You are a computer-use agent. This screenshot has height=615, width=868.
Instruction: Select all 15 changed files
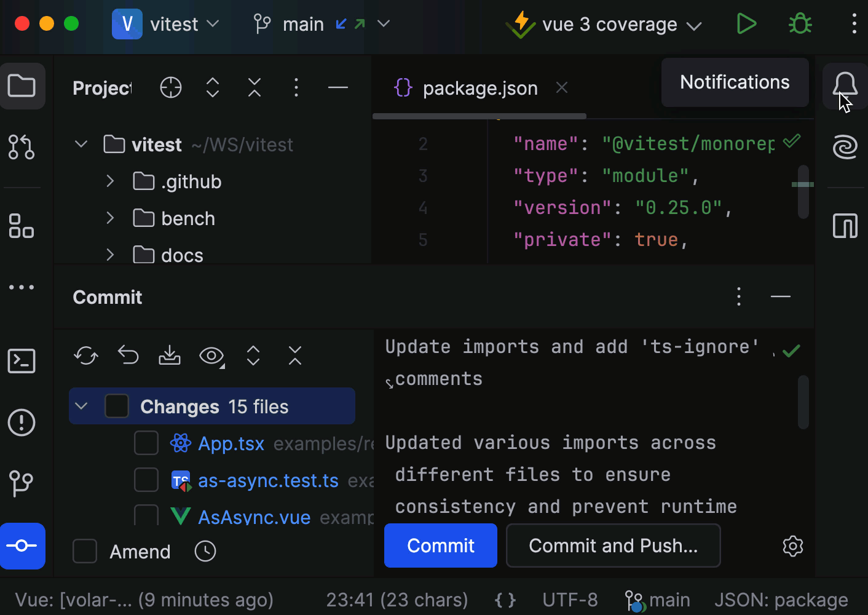(117, 406)
